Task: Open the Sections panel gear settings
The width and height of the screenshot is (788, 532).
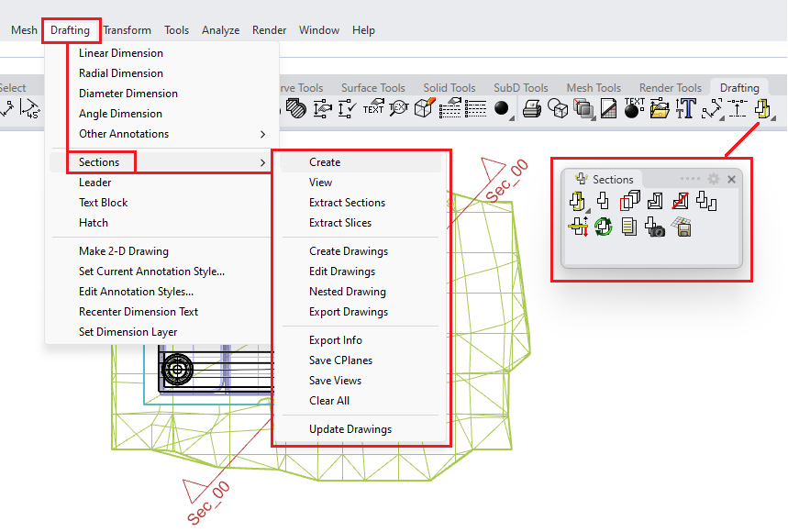Action: point(713,179)
